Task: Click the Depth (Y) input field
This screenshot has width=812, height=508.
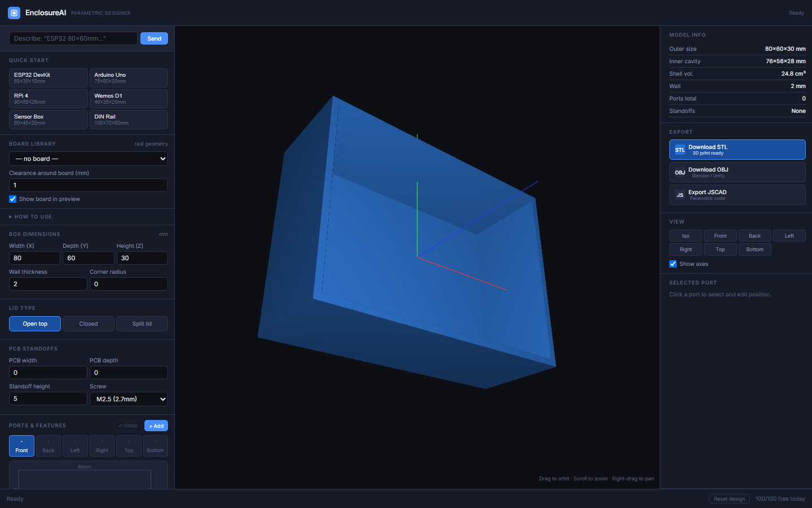Action: [x=89, y=258]
